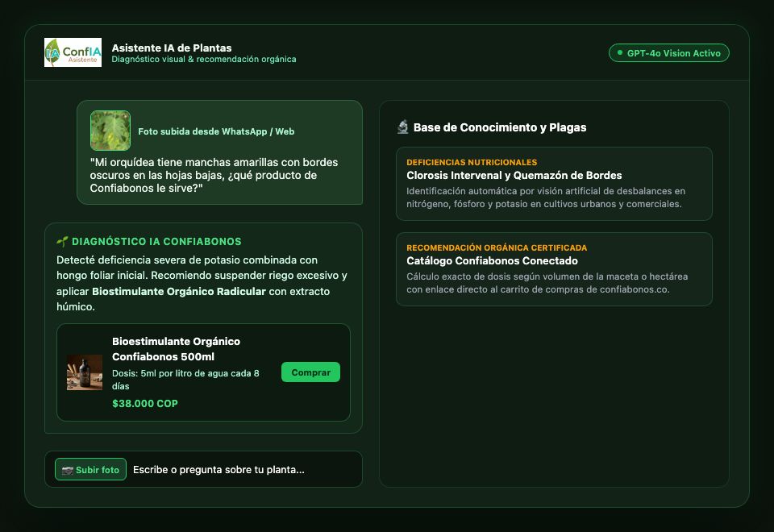774x532 pixels.
Task: Click the green status dot in GPT-4o badge
Action: (x=619, y=52)
